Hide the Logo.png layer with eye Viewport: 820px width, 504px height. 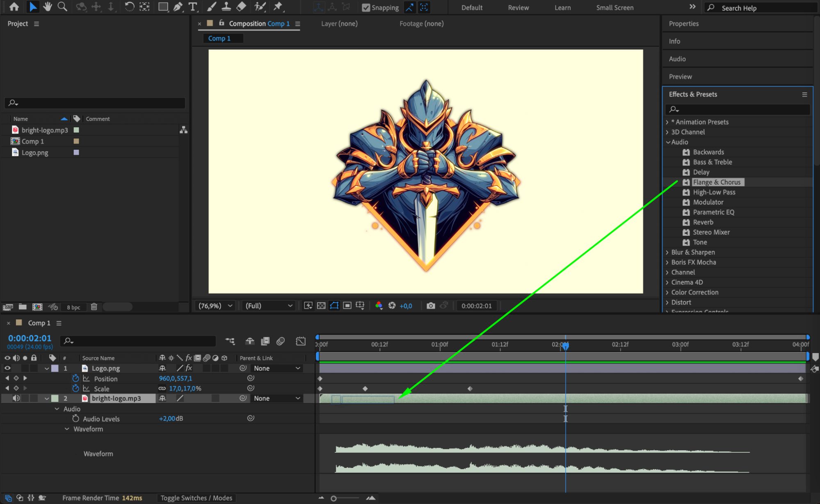point(7,368)
